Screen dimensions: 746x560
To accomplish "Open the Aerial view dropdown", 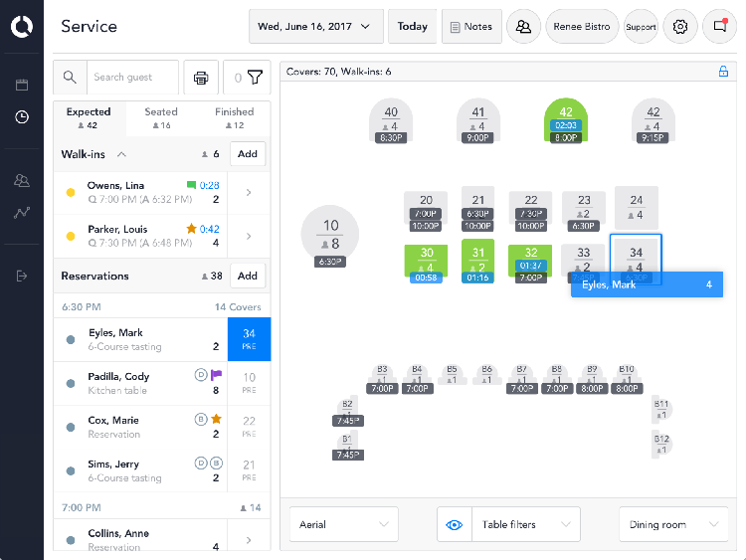I will [x=343, y=524].
